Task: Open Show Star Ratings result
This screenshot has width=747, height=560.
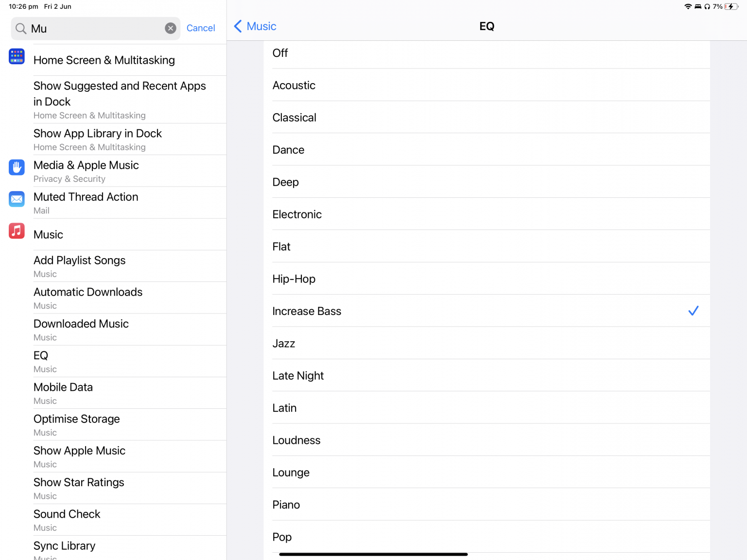Action: click(113, 488)
